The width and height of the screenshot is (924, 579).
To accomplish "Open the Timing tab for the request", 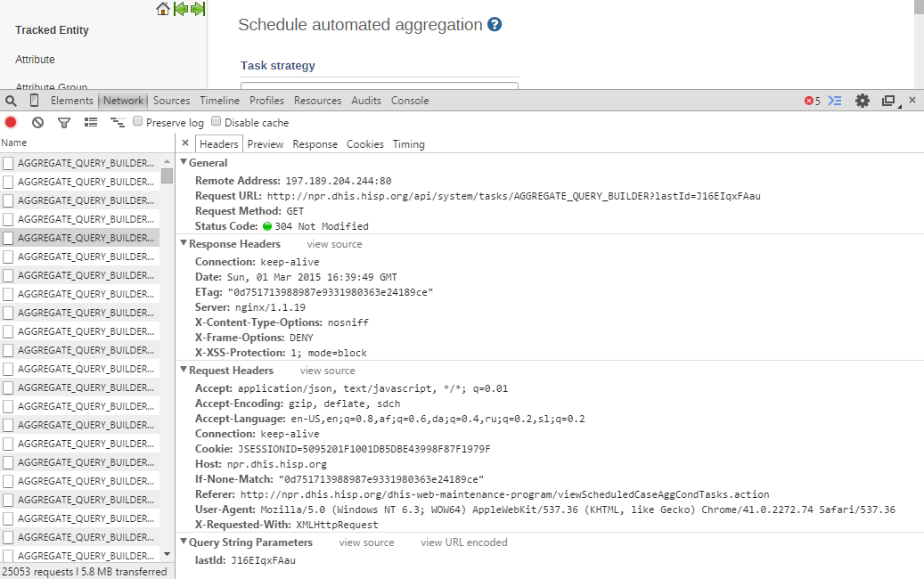I will 408,144.
